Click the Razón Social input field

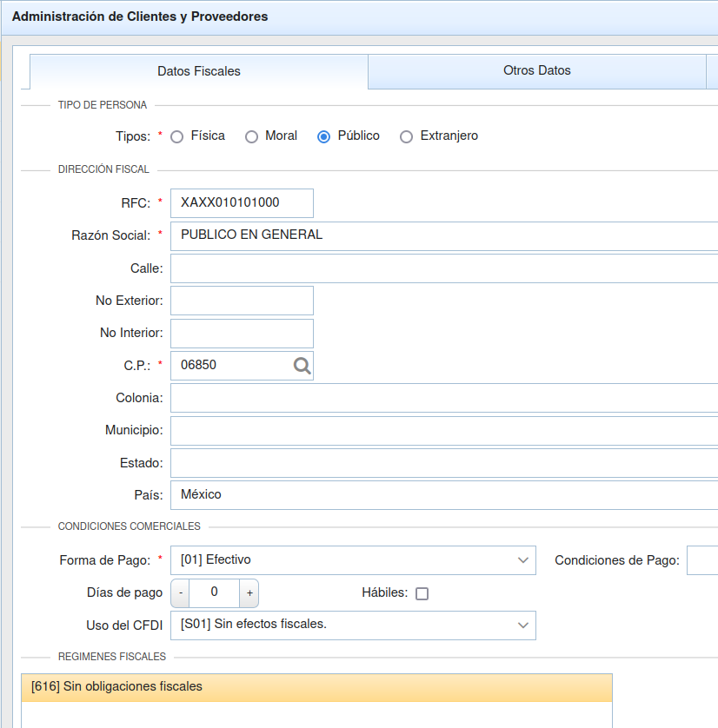click(x=444, y=236)
